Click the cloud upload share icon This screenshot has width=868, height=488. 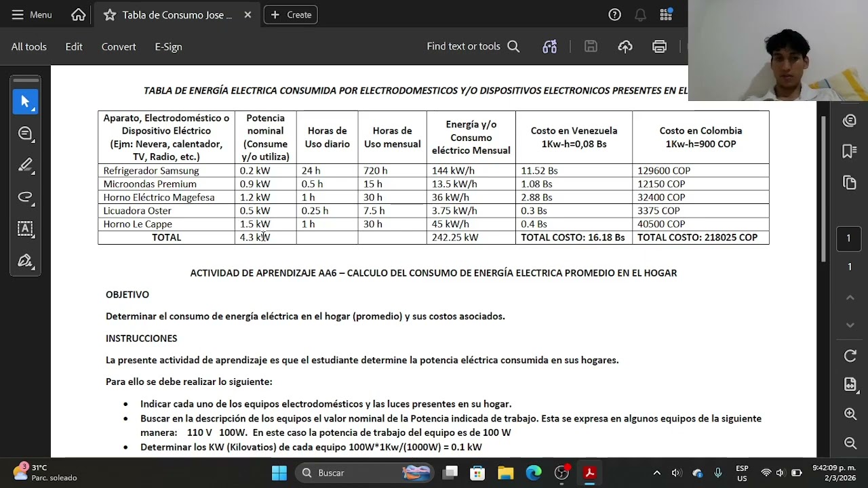click(625, 46)
